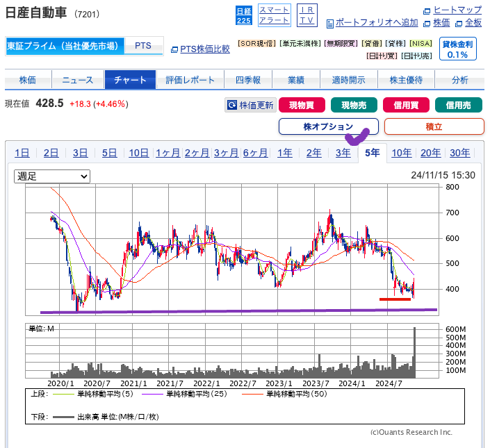This screenshot has width=490, height=448.
Task: Click the portfolio document icon
Action: coord(329,24)
